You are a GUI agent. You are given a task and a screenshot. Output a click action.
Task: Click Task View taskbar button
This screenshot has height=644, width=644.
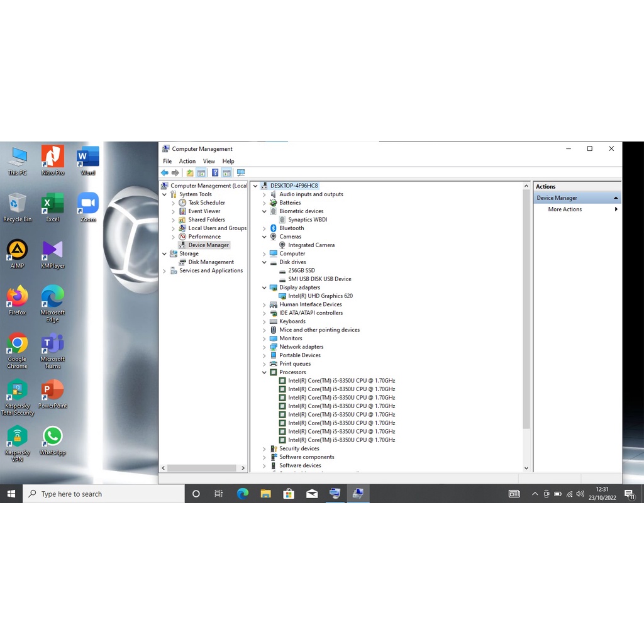click(219, 494)
